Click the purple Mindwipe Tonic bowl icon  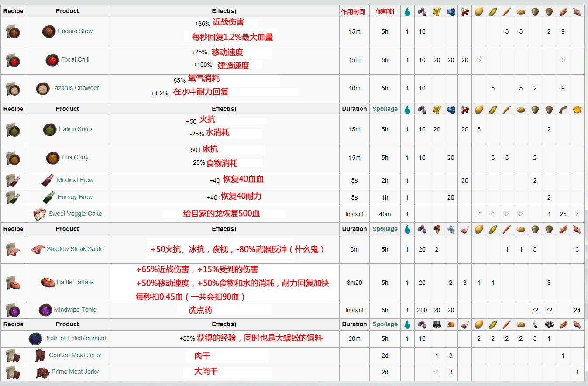pyautogui.click(x=45, y=310)
